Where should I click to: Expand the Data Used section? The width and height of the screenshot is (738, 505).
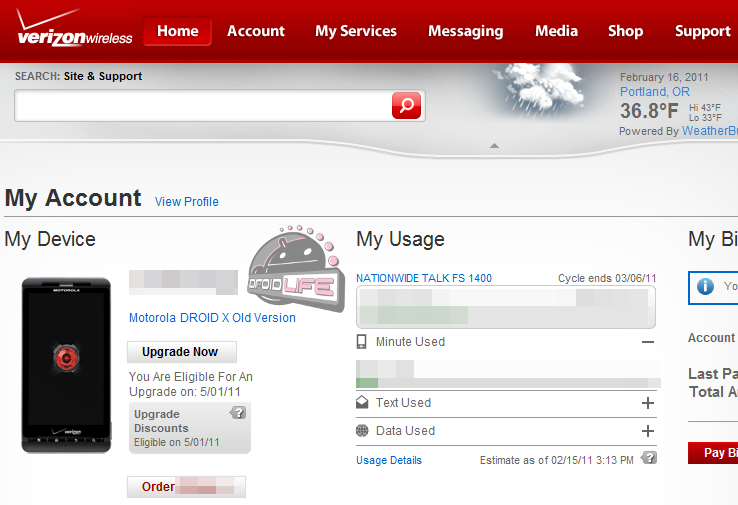(647, 431)
